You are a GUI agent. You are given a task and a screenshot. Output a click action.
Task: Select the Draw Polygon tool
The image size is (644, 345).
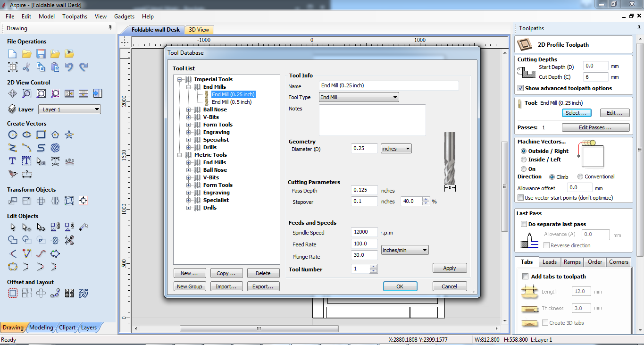[55, 135]
